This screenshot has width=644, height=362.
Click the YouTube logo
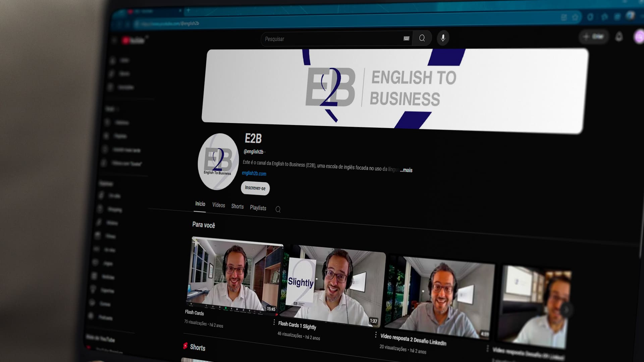click(134, 40)
